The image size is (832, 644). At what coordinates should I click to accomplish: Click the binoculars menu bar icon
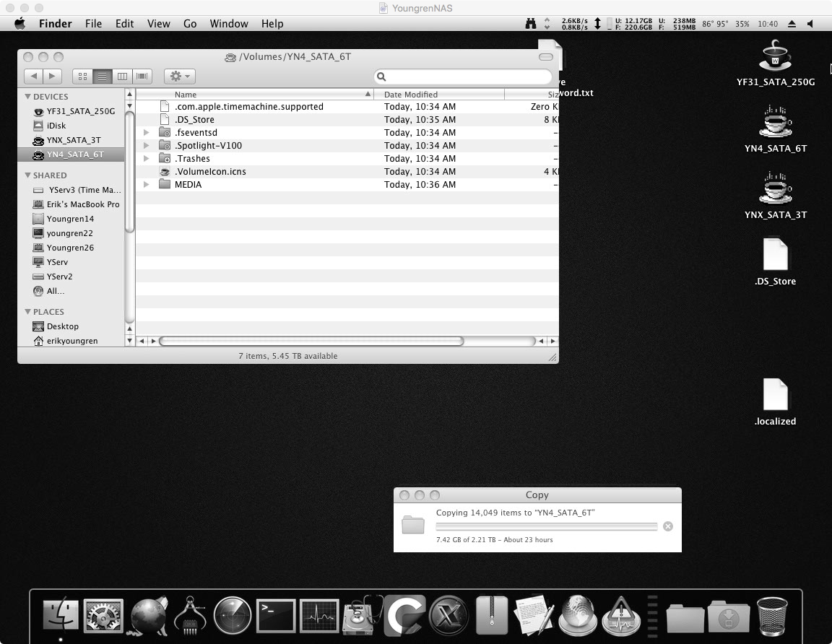point(531,23)
